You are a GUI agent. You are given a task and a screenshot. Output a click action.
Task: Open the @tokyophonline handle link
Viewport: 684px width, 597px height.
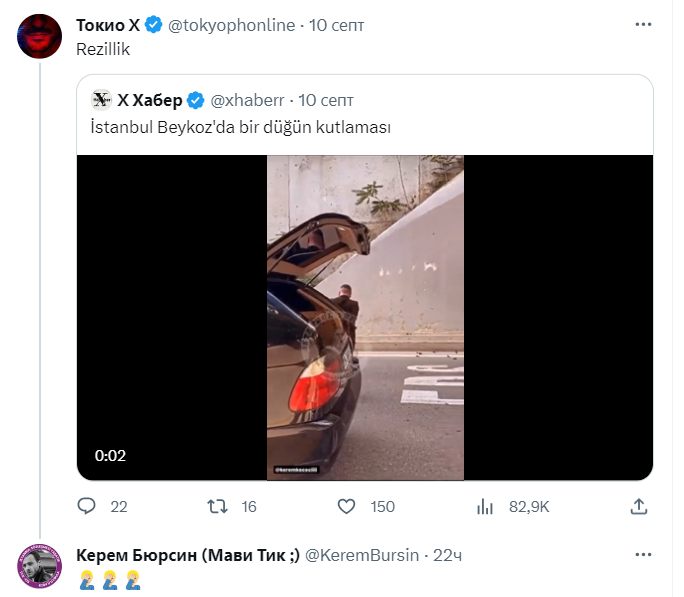[231, 25]
